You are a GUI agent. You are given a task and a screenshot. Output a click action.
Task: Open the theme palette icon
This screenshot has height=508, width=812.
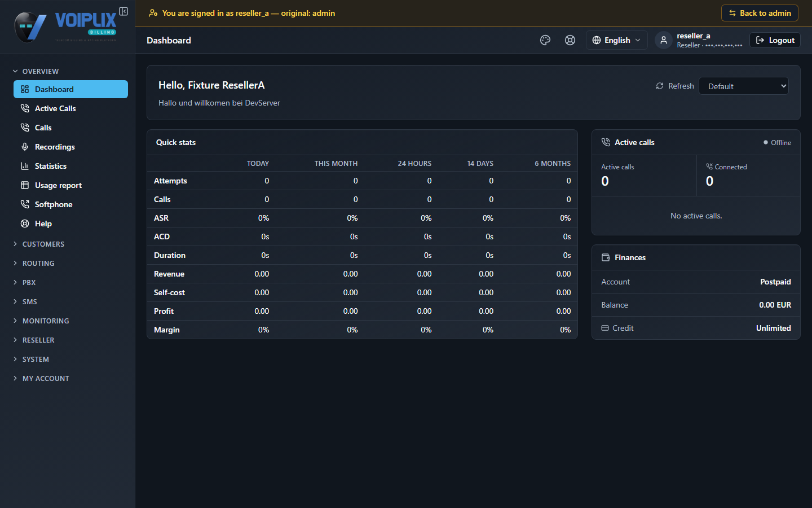point(545,40)
